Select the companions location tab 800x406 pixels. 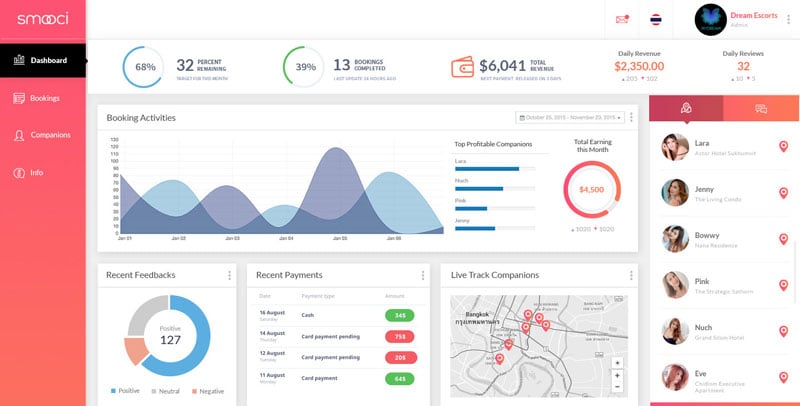(x=686, y=108)
